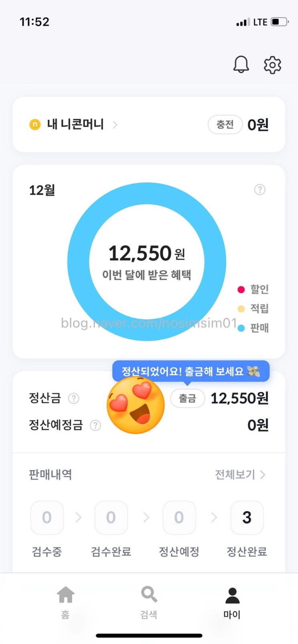Open 전체보기 to view all sales history
Viewport: 298px width, 644px height.
tap(240, 475)
